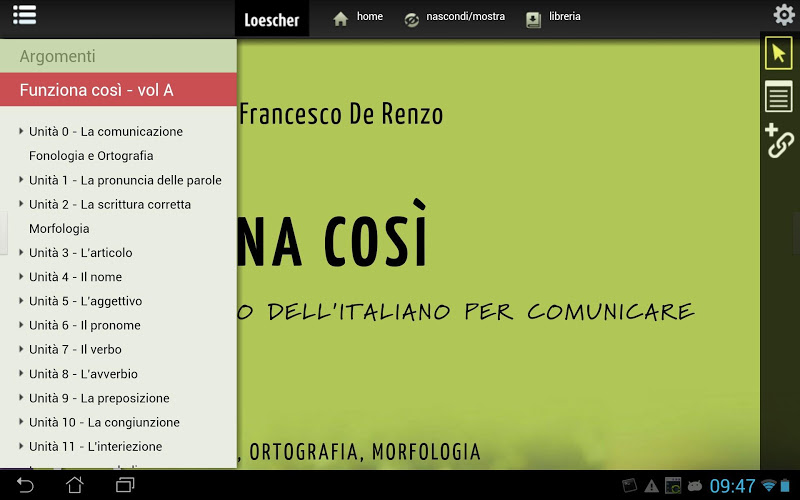Expand Unità 1 arrow
Screen dimensions: 800x500
[x=21, y=180]
